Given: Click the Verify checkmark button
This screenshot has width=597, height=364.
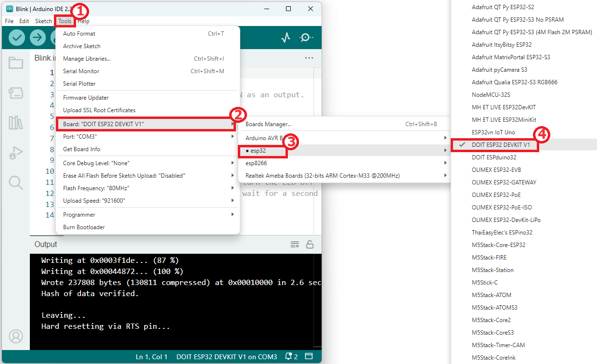Looking at the screenshot, I should point(17,38).
